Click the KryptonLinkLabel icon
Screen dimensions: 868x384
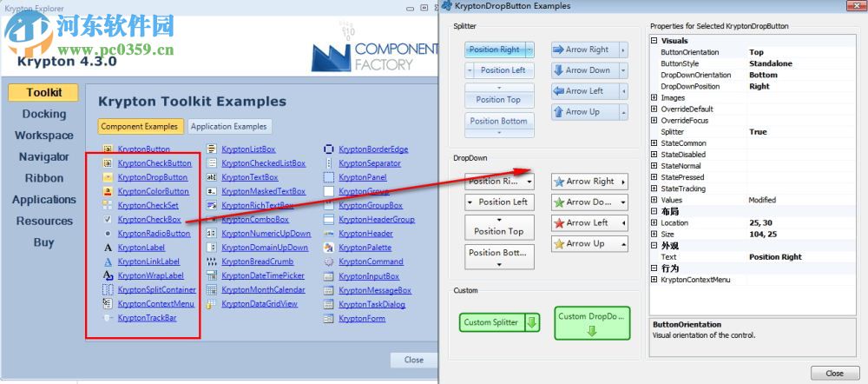pyautogui.click(x=108, y=262)
